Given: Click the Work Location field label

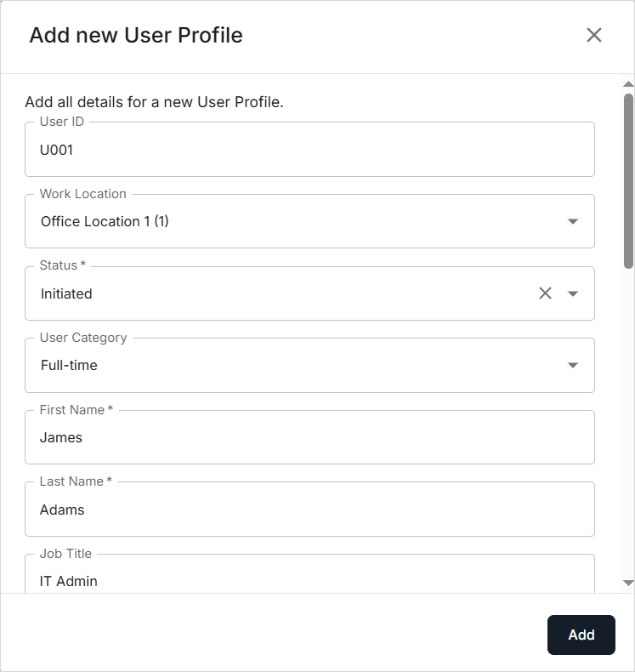Looking at the screenshot, I should point(82,194).
